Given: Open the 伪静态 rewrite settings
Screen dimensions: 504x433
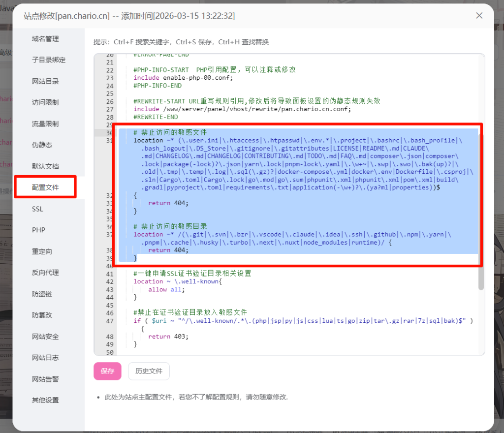Looking at the screenshot, I should point(42,145).
